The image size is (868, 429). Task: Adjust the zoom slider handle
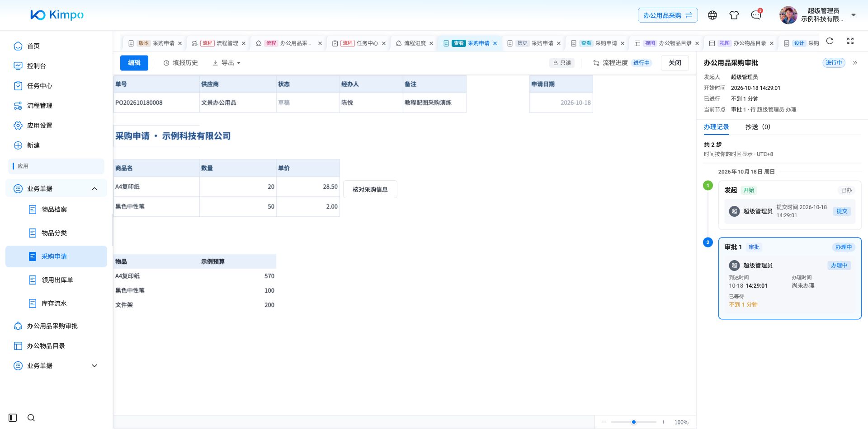(634, 422)
